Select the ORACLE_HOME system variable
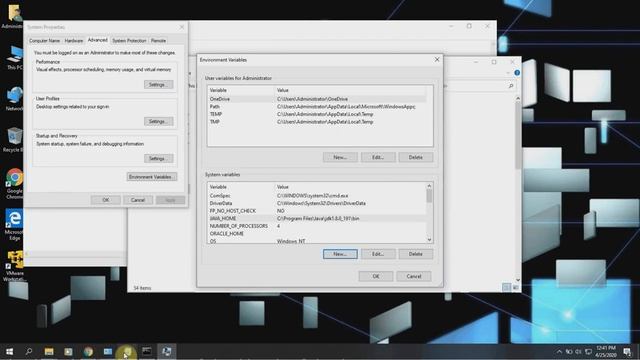This screenshot has width=640, height=360. tap(317, 233)
